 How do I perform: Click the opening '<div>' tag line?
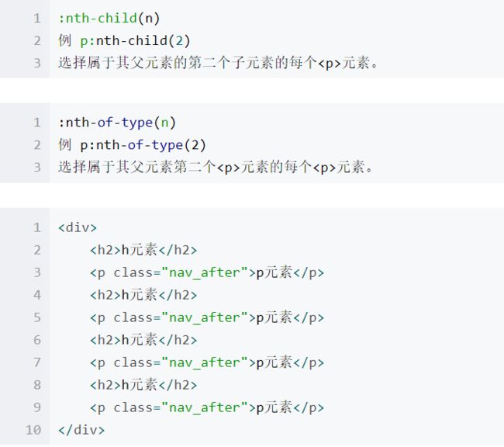coord(78,228)
